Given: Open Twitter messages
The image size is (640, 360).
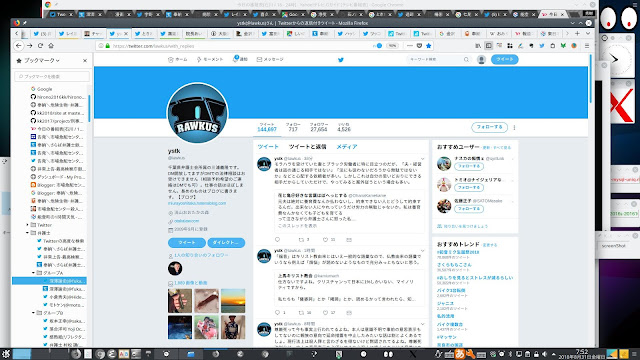Looking at the screenshot, I should click(x=270, y=60).
